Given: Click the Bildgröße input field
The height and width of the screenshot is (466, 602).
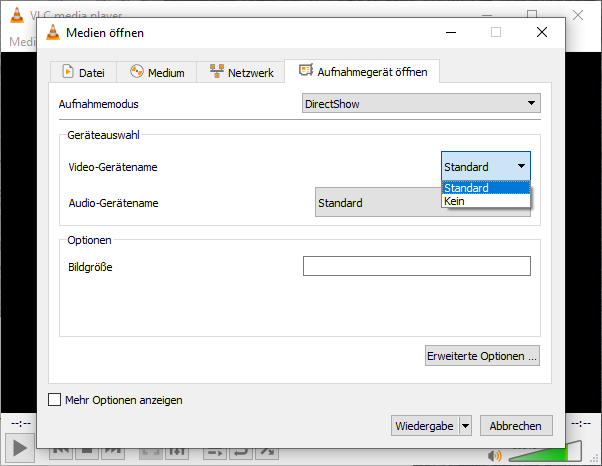Looking at the screenshot, I should click(x=416, y=266).
